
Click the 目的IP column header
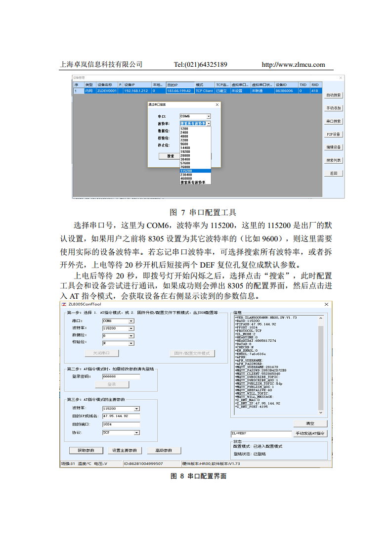tap(180, 85)
